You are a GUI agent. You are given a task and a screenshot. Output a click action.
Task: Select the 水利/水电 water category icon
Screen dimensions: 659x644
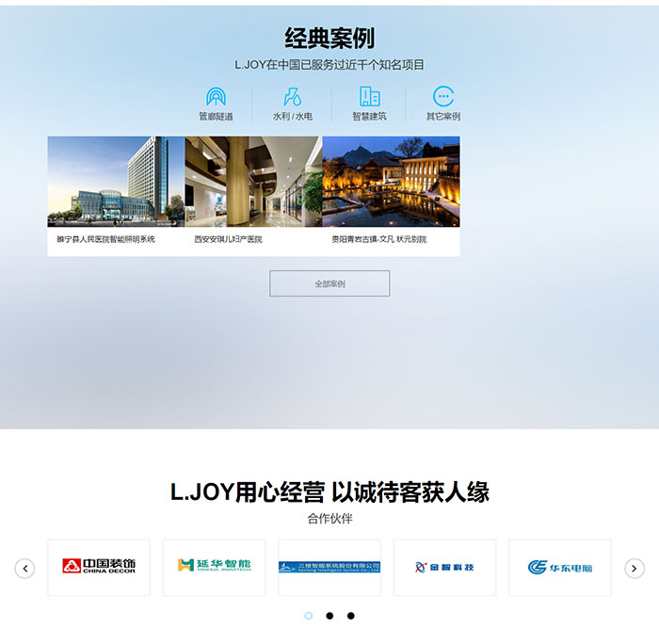point(292,97)
